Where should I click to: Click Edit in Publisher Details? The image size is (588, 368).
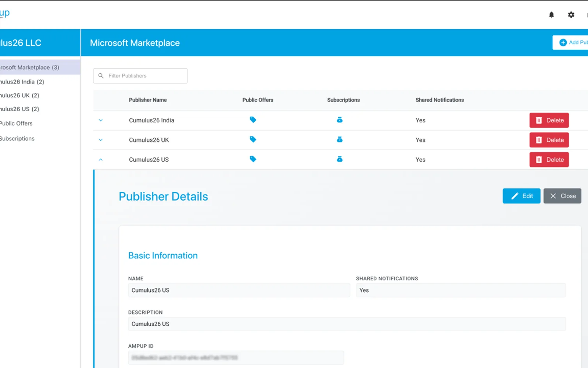[x=521, y=196]
